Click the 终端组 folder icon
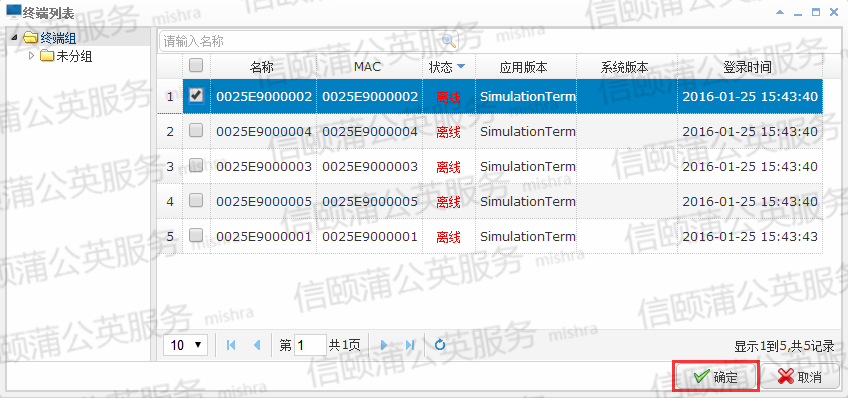 tap(31, 38)
